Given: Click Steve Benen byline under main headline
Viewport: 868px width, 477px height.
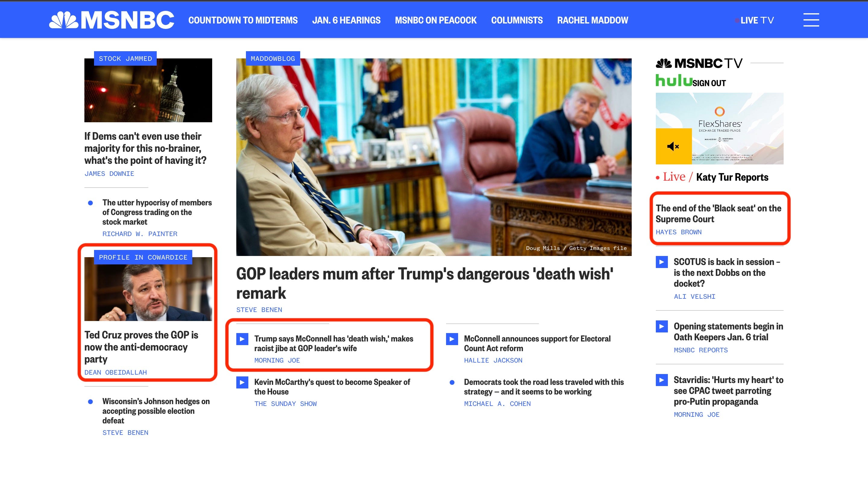Looking at the screenshot, I should [x=259, y=310].
